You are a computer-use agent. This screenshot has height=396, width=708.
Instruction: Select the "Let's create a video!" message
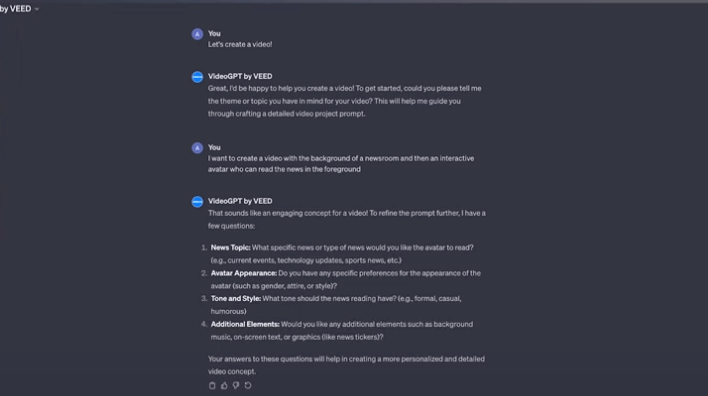(240, 44)
